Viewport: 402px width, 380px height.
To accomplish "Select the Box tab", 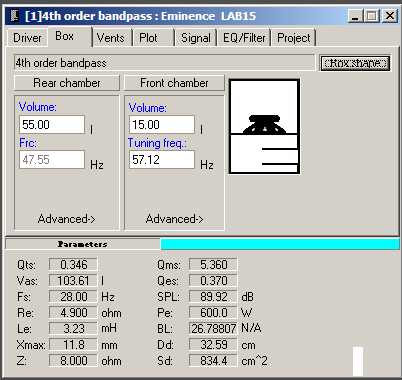I will (x=69, y=36).
